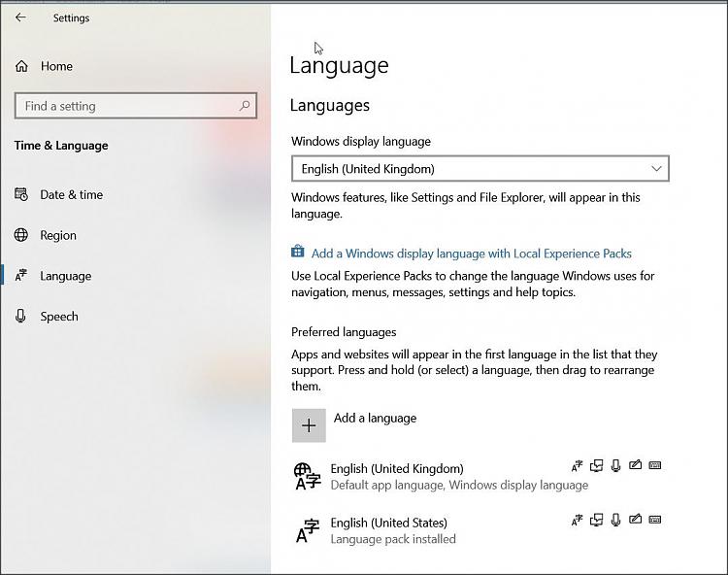Viewport: 728px width, 575px height.
Task: Open Region settings
Action: tap(46, 235)
